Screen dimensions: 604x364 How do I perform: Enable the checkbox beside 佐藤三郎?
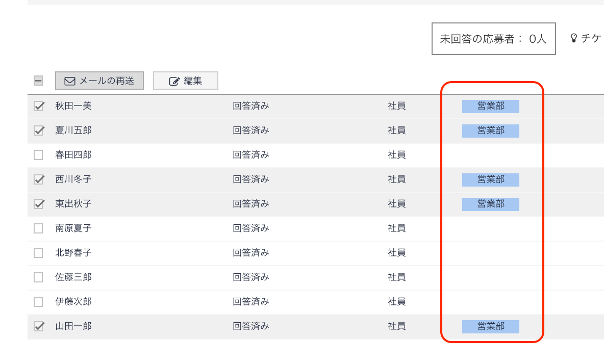pos(38,277)
